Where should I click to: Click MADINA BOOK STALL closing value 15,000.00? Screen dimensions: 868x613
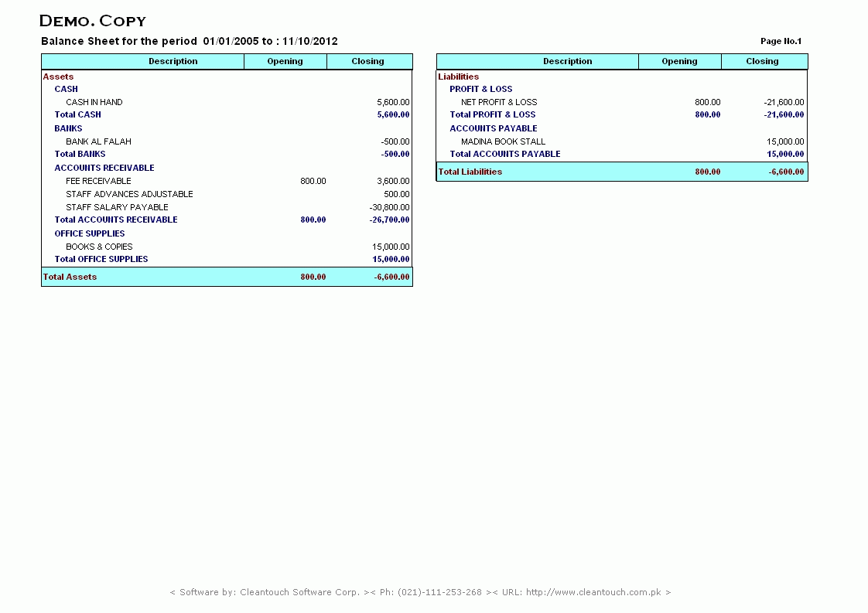click(785, 141)
